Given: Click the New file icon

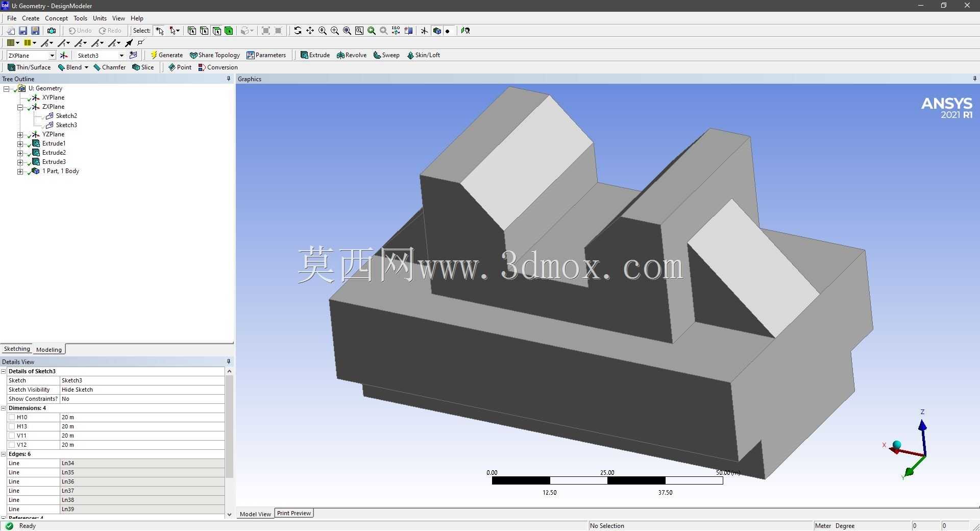Looking at the screenshot, I should tap(10, 31).
